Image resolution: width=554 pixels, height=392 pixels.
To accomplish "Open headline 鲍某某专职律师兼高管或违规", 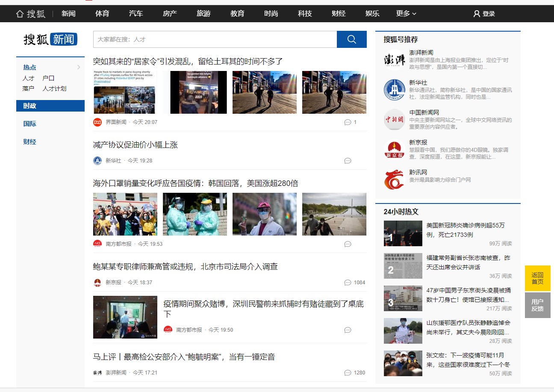I will point(186,266).
